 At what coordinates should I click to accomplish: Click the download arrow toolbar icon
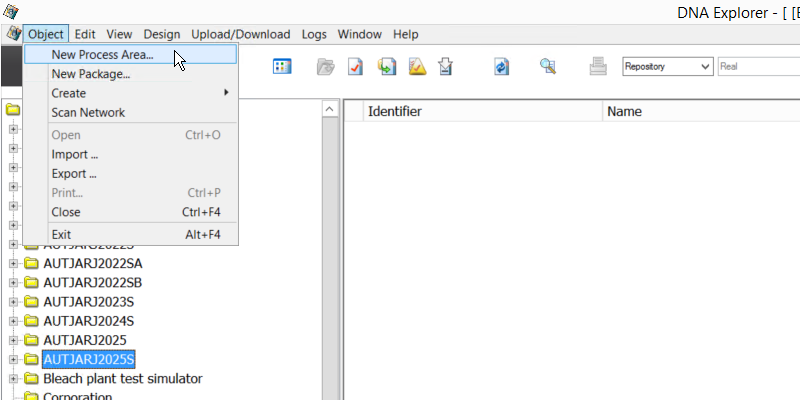(x=446, y=67)
